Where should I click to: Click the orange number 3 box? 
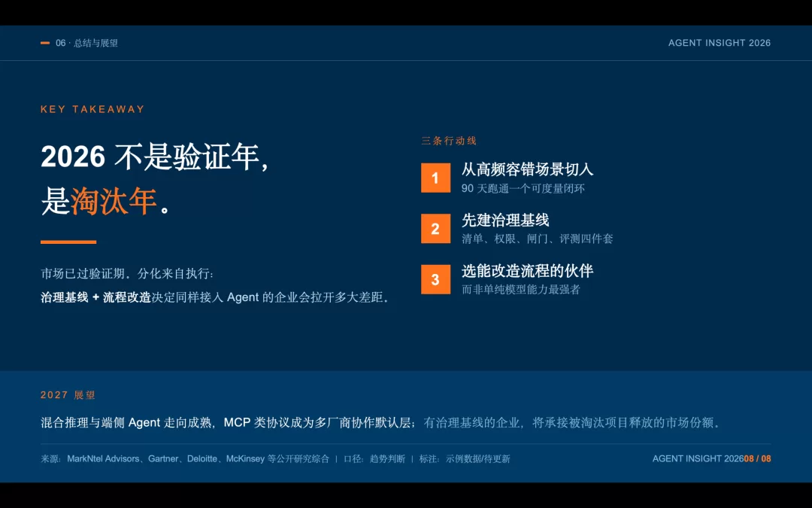point(435,279)
